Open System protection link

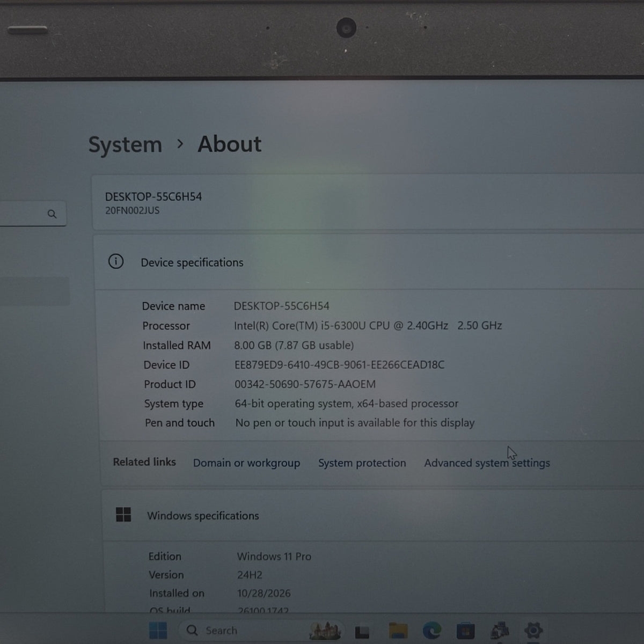(x=362, y=463)
